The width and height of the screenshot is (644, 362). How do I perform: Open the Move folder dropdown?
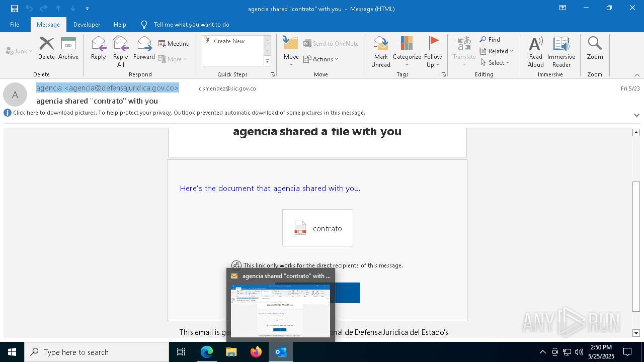point(291,51)
